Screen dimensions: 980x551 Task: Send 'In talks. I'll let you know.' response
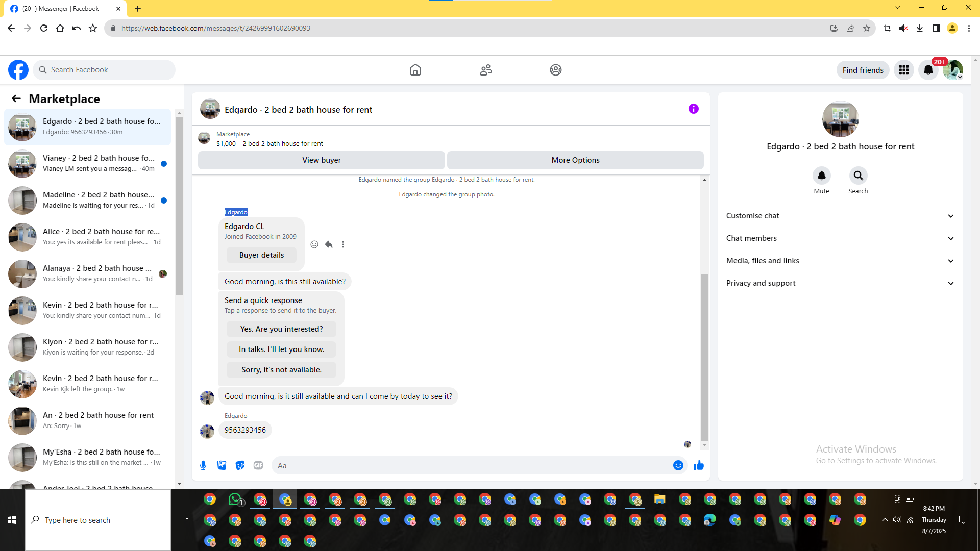(x=281, y=349)
